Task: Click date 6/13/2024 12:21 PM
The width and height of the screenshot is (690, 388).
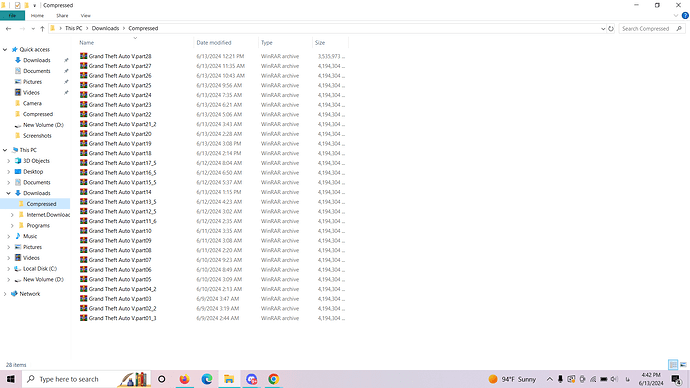Action: coord(220,56)
